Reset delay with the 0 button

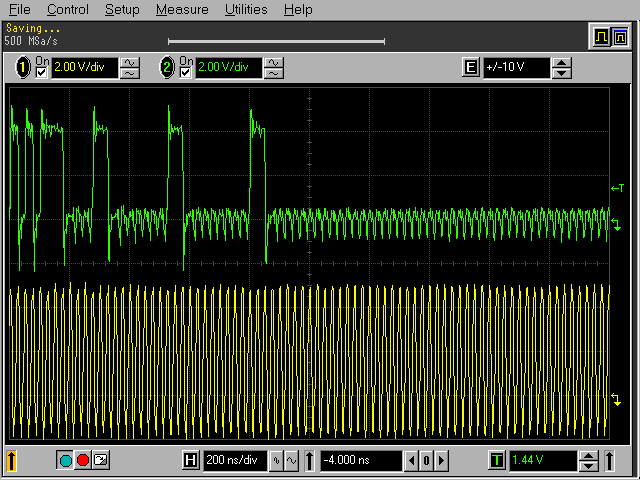coord(426,461)
